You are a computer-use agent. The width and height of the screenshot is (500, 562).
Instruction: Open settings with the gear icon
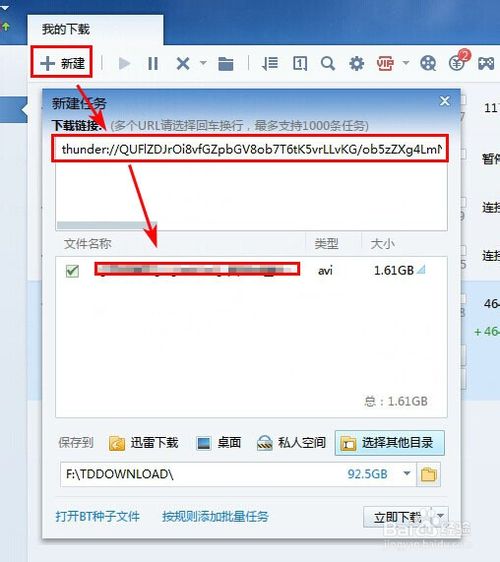click(356, 64)
